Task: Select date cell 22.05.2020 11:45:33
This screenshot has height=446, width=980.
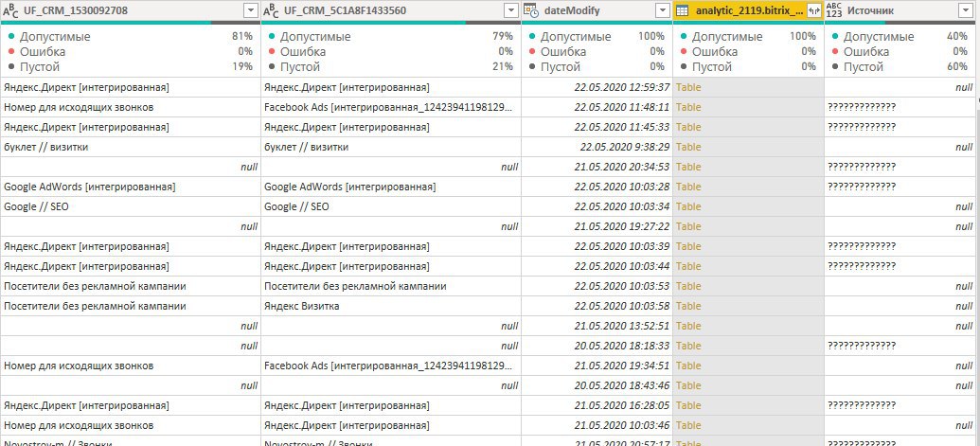Action: 597,127
